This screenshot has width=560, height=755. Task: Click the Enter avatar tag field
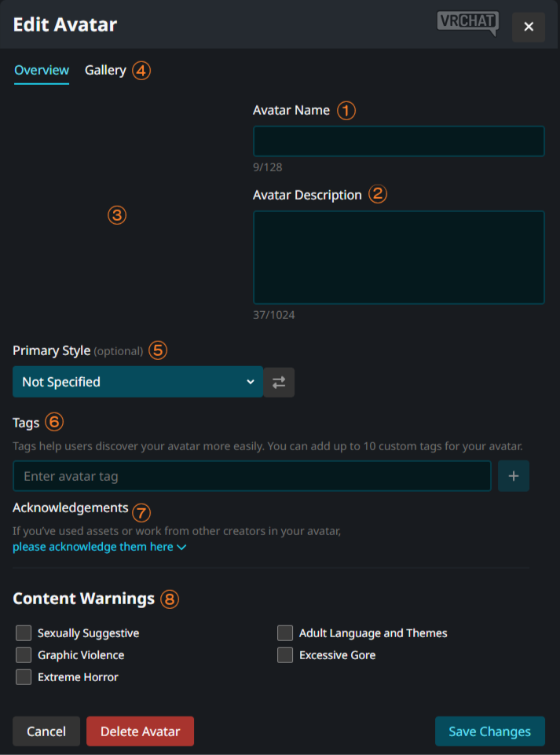(x=251, y=476)
